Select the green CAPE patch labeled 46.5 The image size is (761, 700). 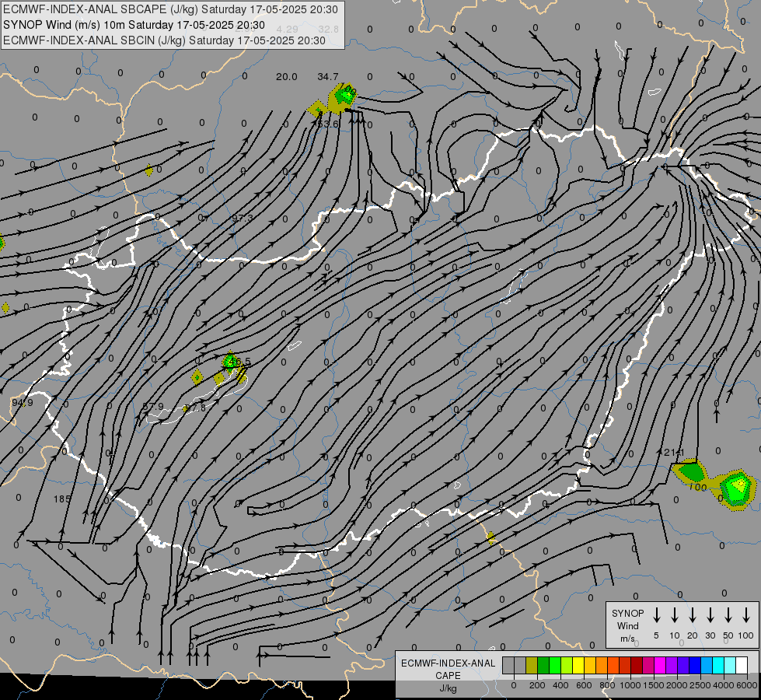(x=229, y=362)
